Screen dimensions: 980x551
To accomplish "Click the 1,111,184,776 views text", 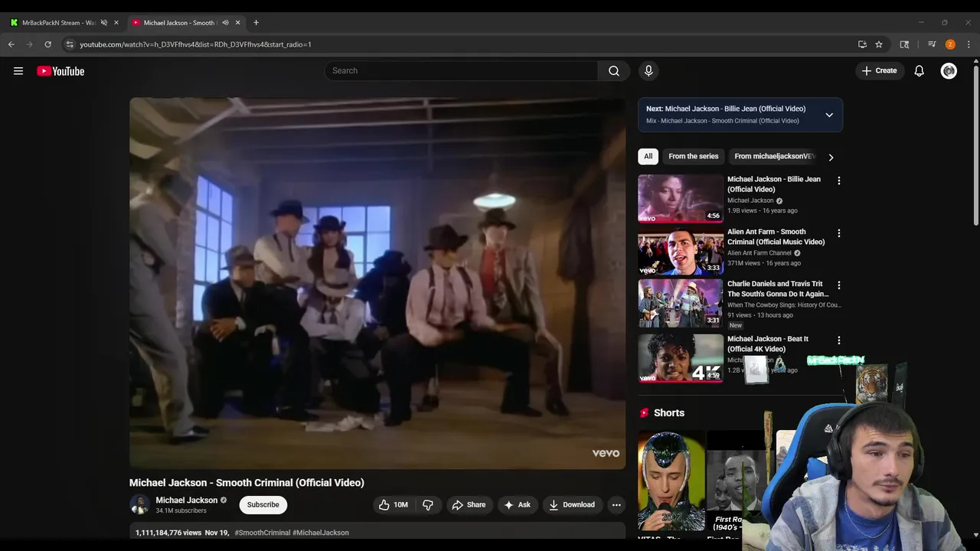I will (168, 533).
